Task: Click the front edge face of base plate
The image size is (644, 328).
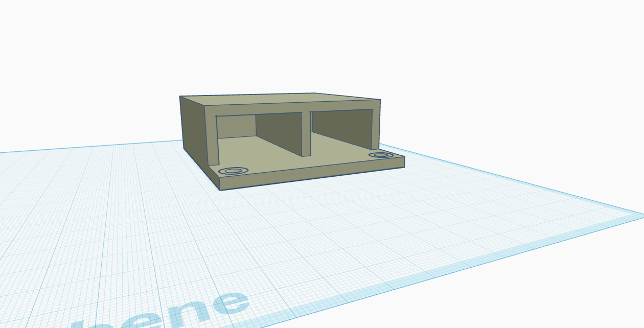Action: [x=312, y=174]
